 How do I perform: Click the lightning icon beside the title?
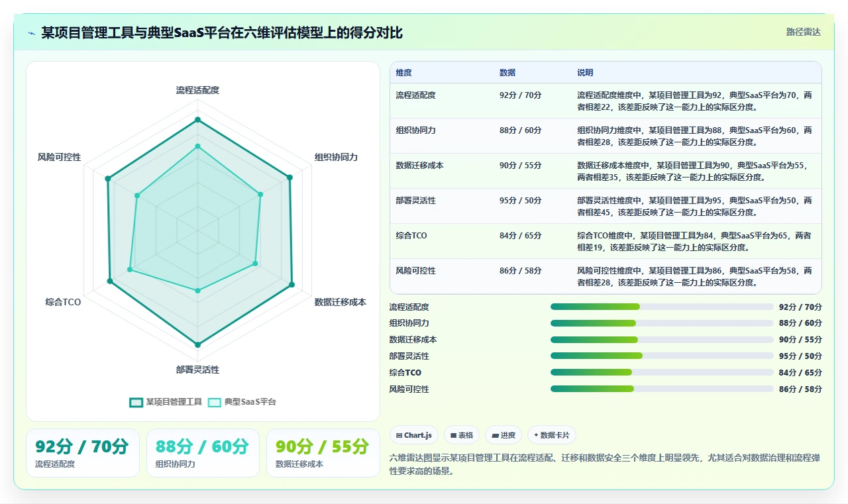click(32, 33)
